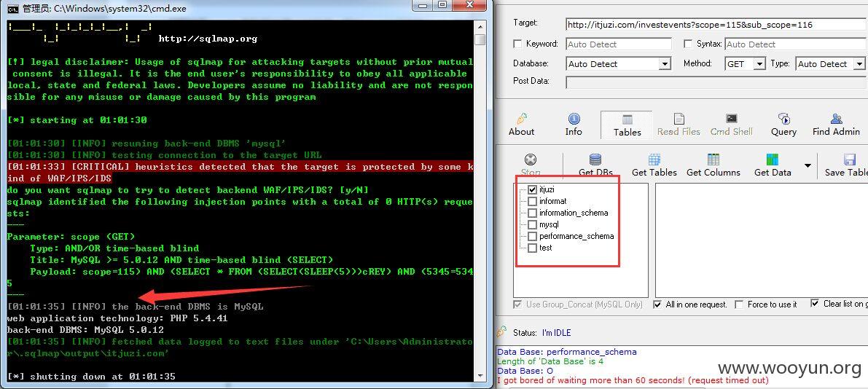Enable the Syntax checkbox

(x=688, y=44)
